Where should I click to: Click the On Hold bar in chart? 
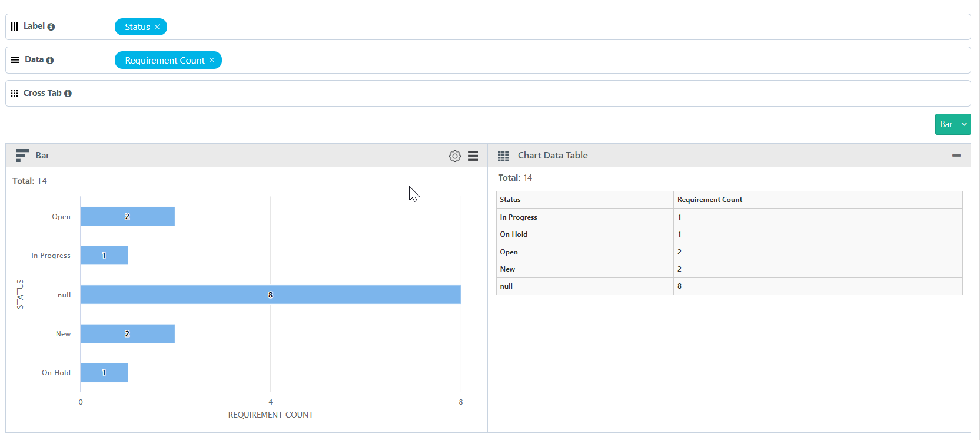tap(104, 373)
